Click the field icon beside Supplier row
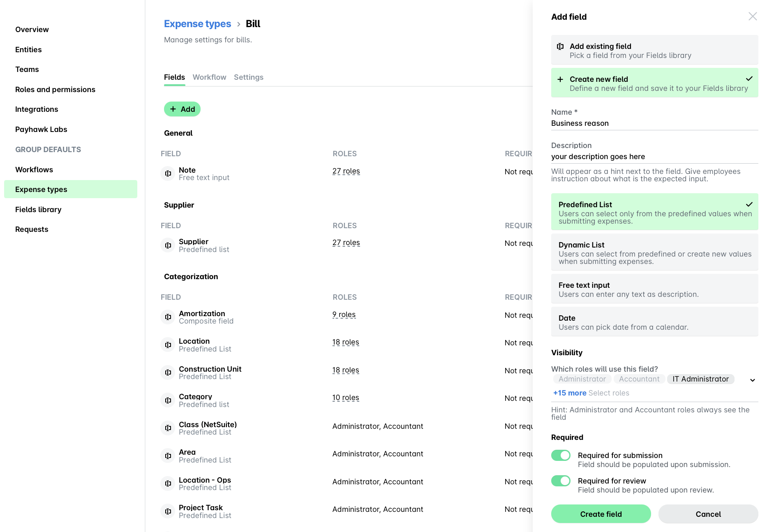Image resolution: width=767 pixels, height=532 pixels. [x=168, y=245]
